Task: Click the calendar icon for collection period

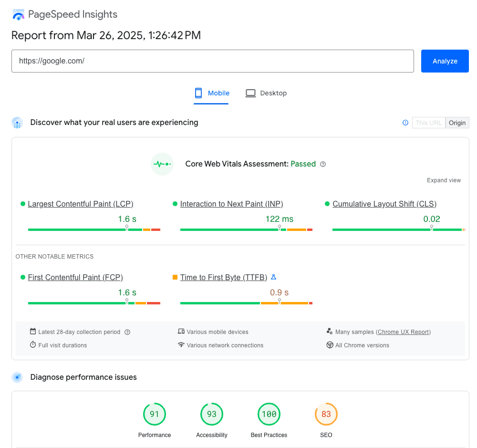Action: click(33, 332)
